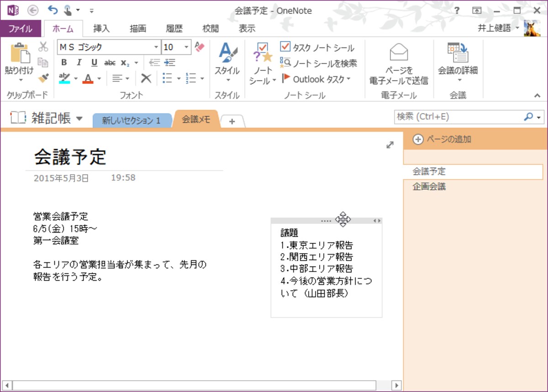Expand the font size dropdown
Screen dimensions: 548x392
coord(187,47)
